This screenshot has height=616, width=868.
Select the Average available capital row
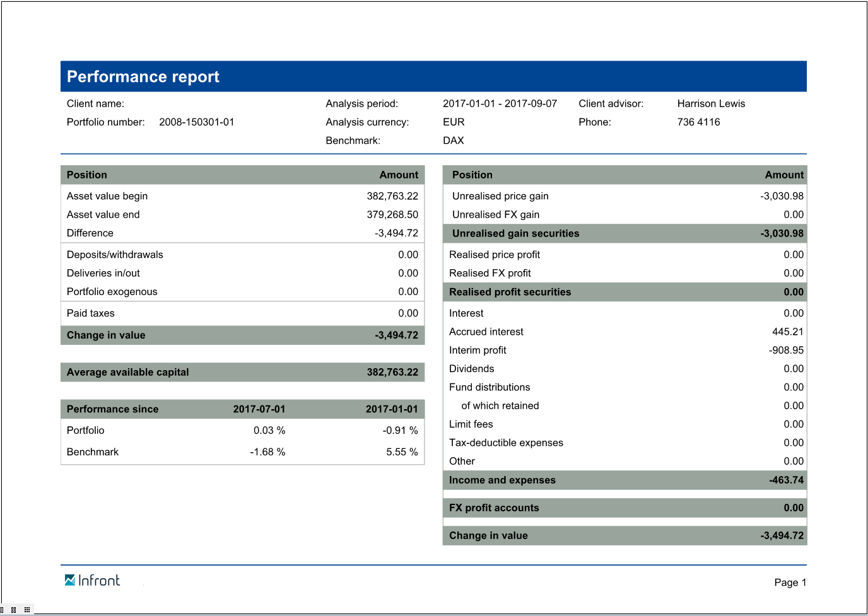point(242,372)
